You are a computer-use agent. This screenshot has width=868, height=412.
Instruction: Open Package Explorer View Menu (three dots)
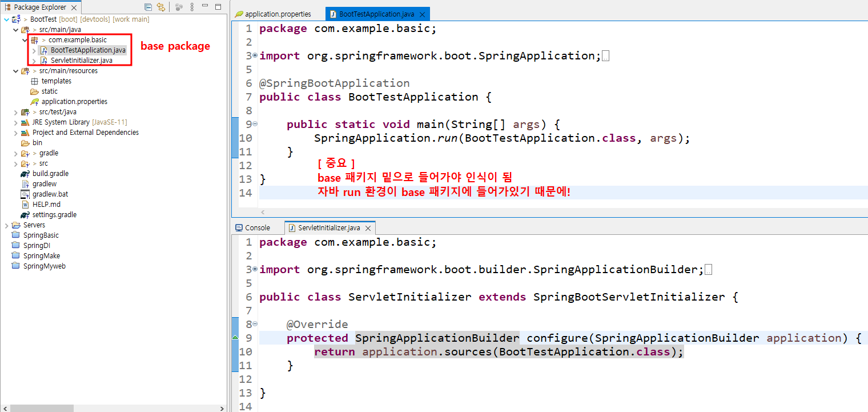(x=192, y=7)
